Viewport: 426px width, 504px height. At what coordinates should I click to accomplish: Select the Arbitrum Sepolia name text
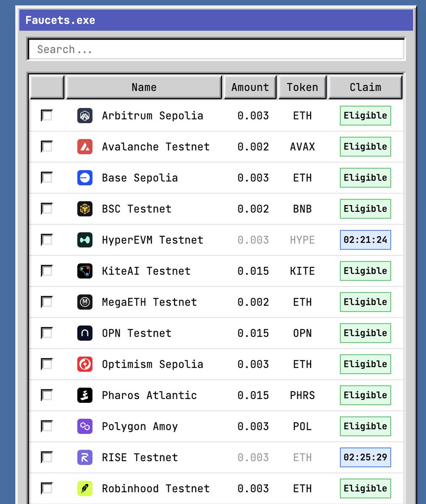coord(153,116)
